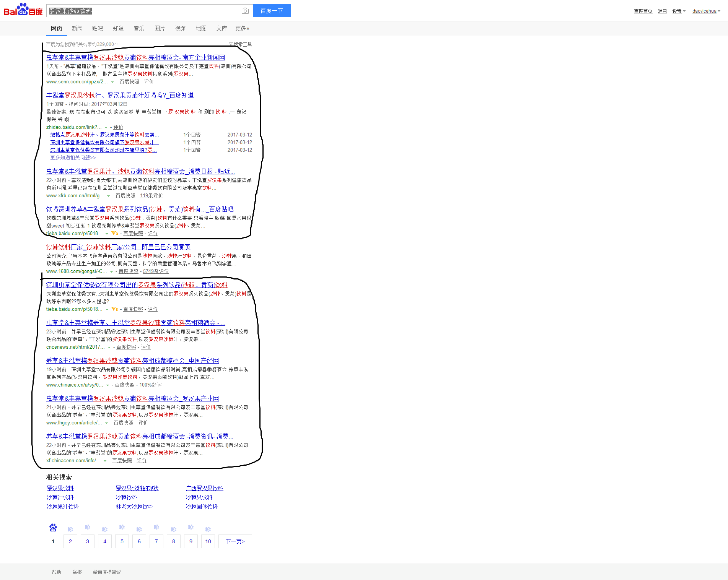The height and width of the screenshot is (580, 728).
Task: Open 100%好评 rating link
Action: coord(150,385)
